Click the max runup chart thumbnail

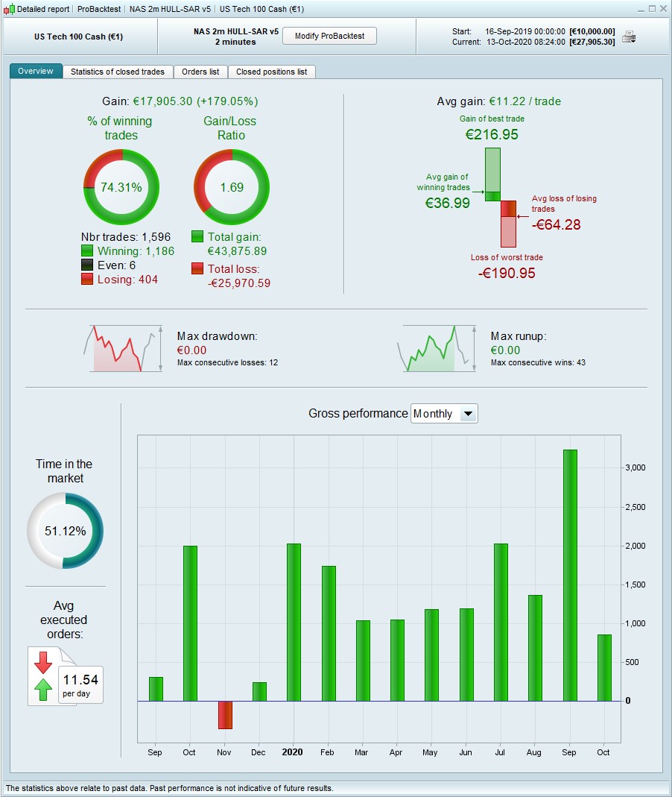pyautogui.click(x=437, y=349)
